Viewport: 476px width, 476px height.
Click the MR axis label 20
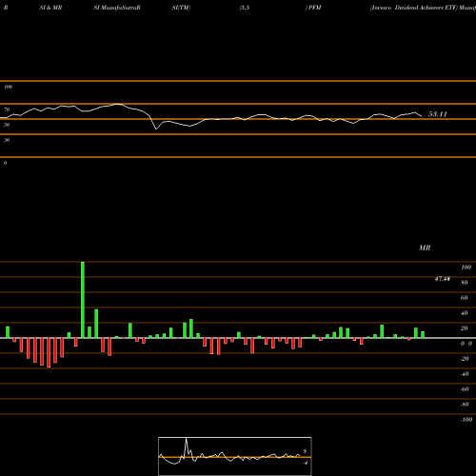point(465,328)
